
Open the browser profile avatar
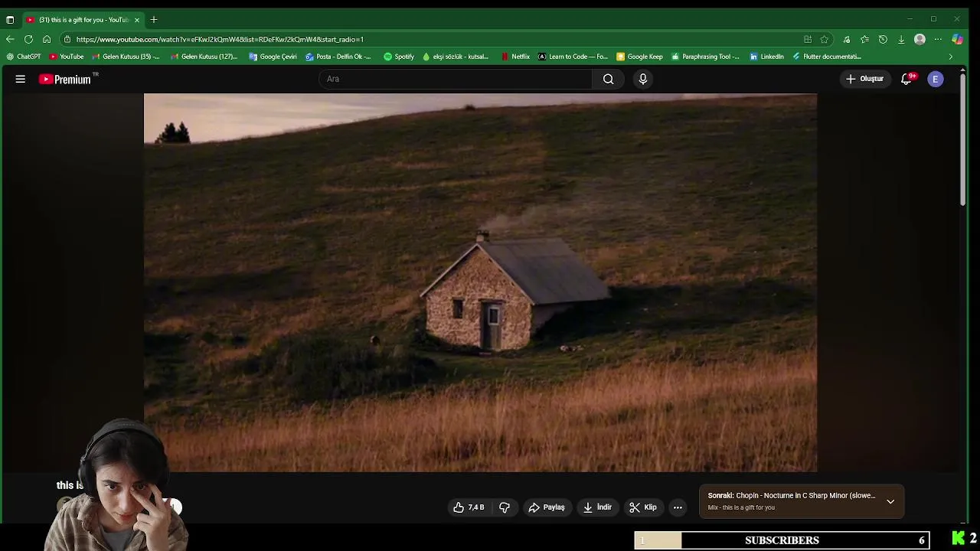[x=920, y=39]
